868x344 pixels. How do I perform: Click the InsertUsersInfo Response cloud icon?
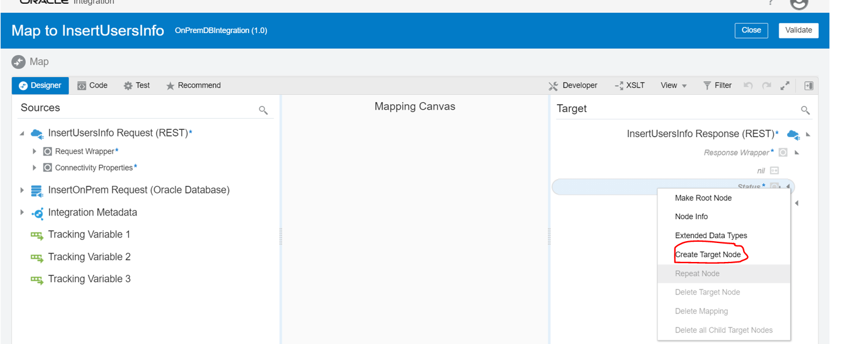(793, 135)
